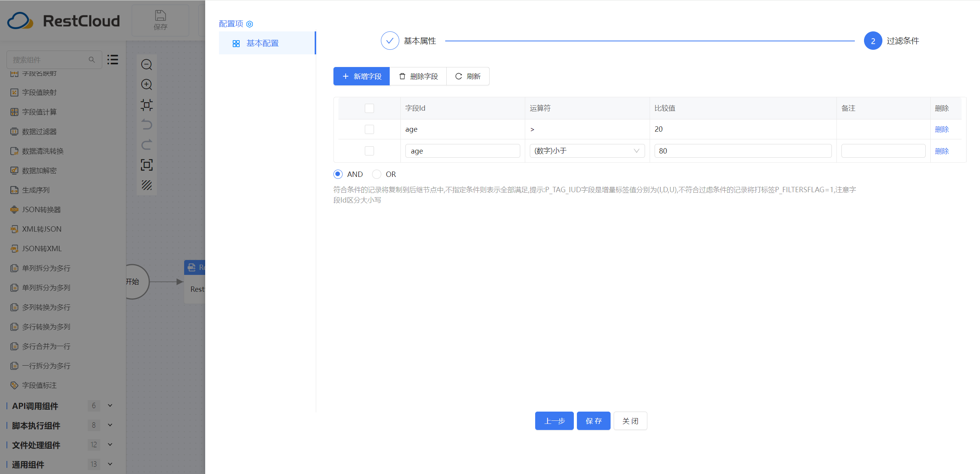Expand the 文件处理组件 group
980x474 pixels.
pyautogui.click(x=110, y=445)
